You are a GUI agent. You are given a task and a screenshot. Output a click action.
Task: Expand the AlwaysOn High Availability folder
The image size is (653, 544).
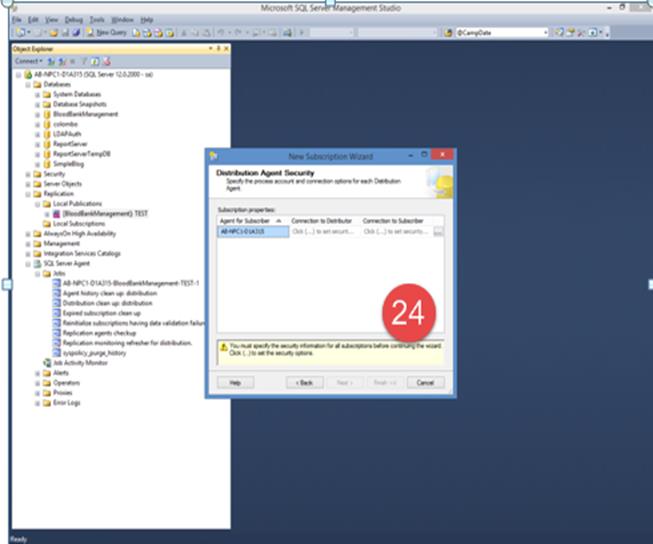(x=28, y=234)
